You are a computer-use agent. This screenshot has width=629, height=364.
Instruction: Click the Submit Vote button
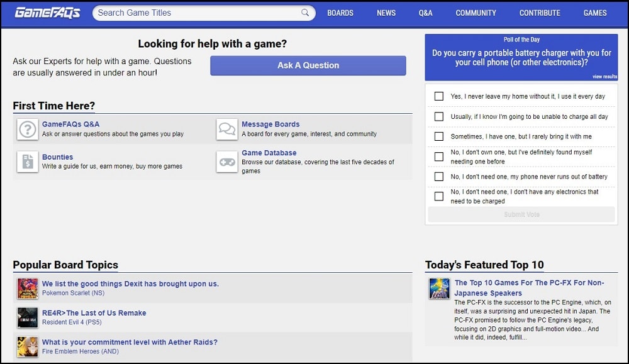(x=521, y=214)
